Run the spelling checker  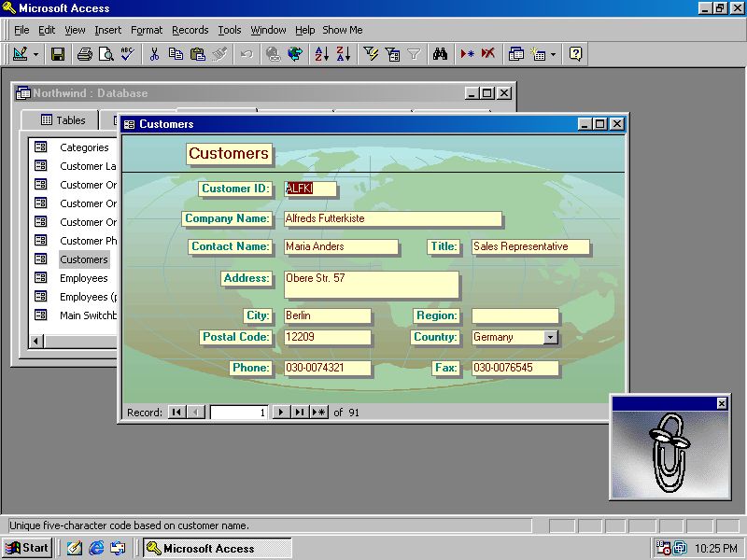pyautogui.click(x=128, y=53)
